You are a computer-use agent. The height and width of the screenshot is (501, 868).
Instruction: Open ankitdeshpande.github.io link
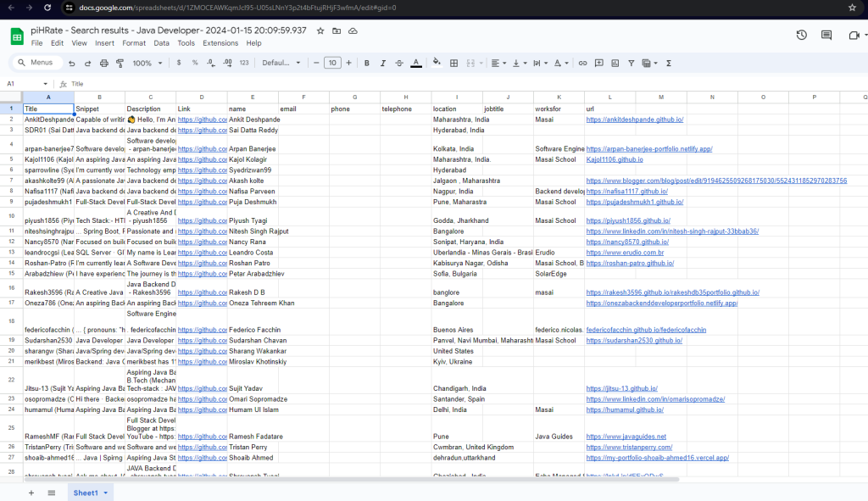tap(634, 120)
